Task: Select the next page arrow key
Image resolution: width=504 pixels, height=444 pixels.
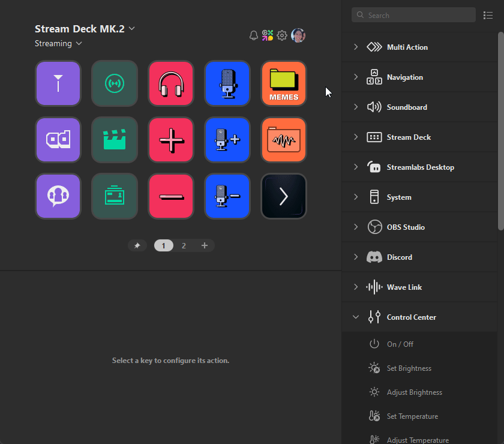Action: pyautogui.click(x=284, y=196)
